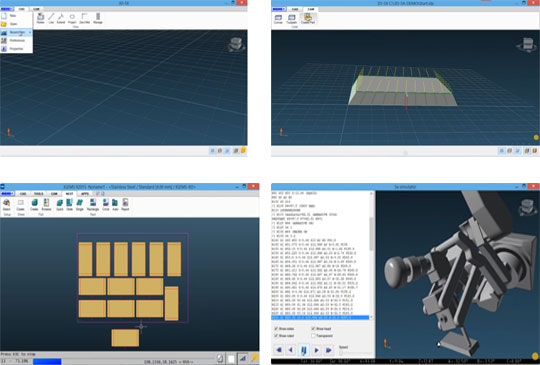Enable the Transparent checkbox
This screenshot has height=365, width=540.
click(313, 336)
